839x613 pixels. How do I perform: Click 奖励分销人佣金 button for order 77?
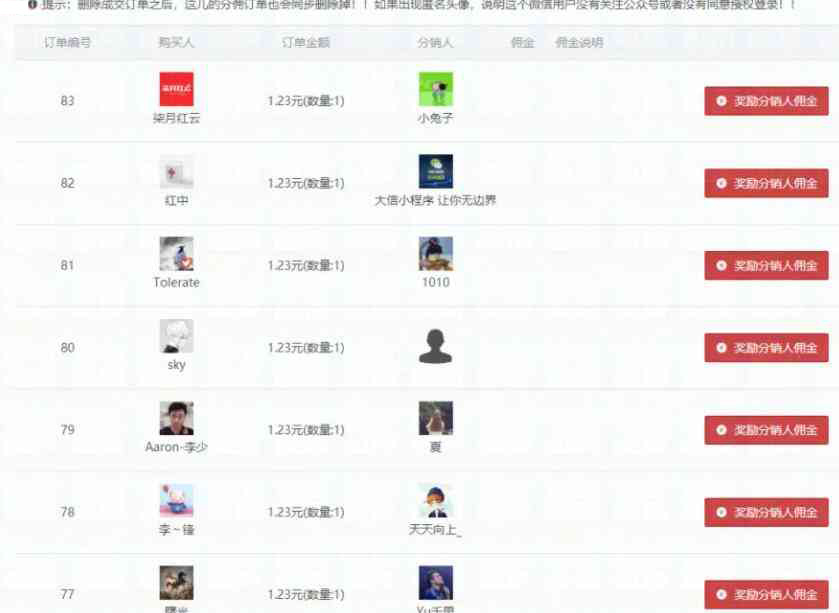point(766,595)
